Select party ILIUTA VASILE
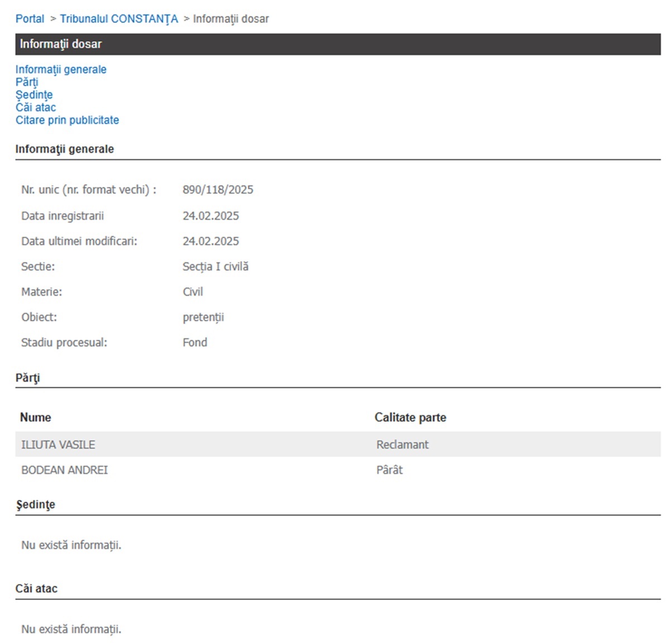 pos(58,445)
